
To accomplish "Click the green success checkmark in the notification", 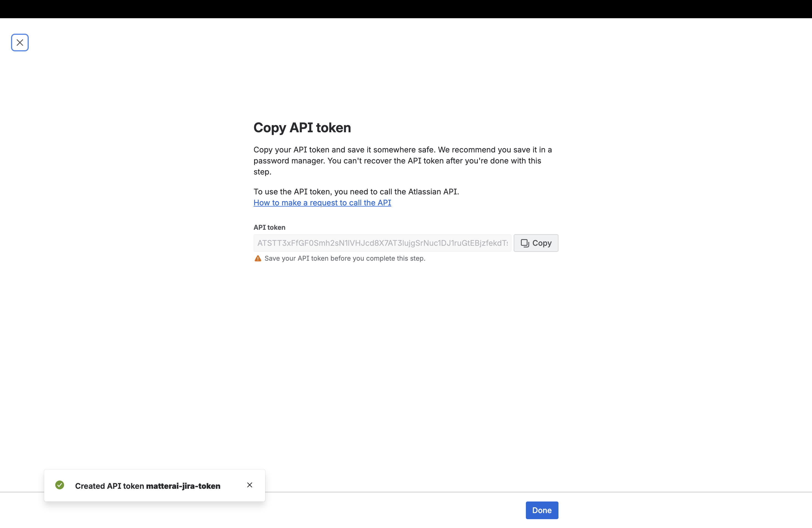I will (x=60, y=485).
